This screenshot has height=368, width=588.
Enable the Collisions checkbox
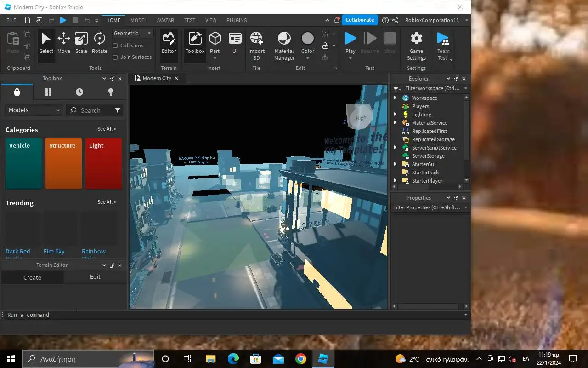(x=115, y=46)
